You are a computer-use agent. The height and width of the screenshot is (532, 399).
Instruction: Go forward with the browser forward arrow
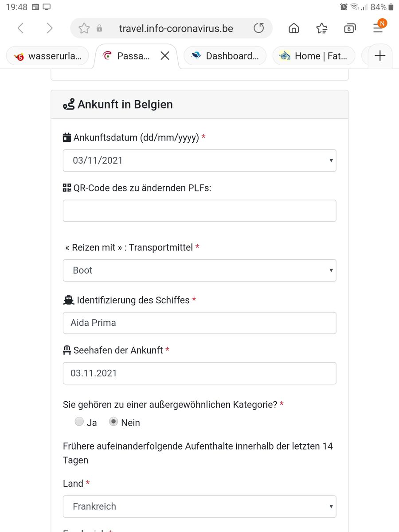(x=49, y=28)
